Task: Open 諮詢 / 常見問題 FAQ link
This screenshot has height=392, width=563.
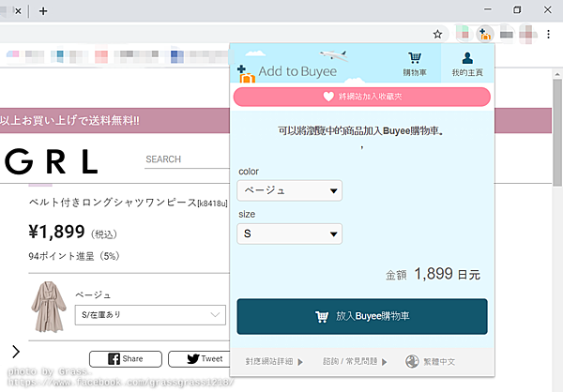Action: [355, 361]
